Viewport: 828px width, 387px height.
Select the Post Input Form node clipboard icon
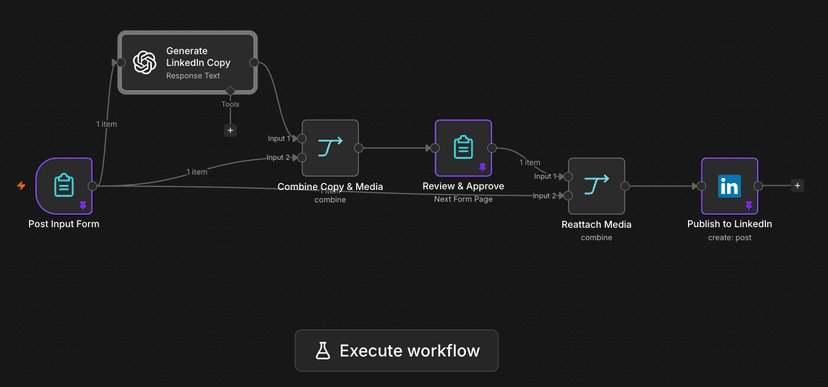(64, 186)
